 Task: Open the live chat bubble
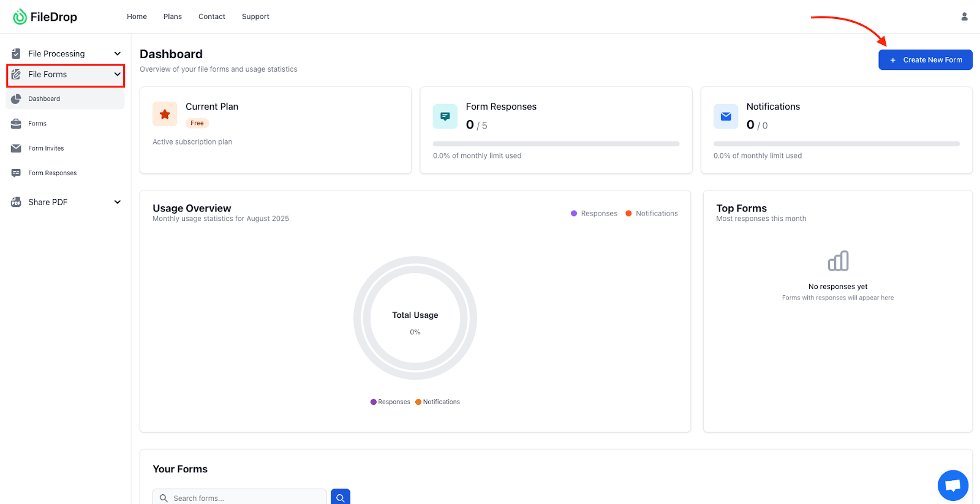(952, 485)
